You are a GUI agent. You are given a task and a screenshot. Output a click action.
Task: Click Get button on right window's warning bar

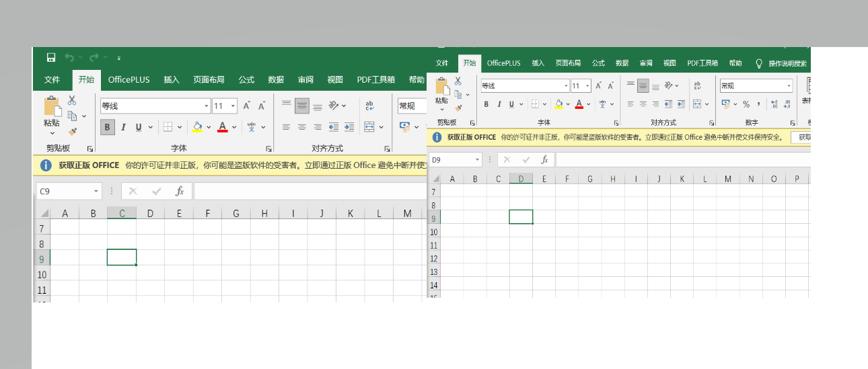(x=801, y=137)
